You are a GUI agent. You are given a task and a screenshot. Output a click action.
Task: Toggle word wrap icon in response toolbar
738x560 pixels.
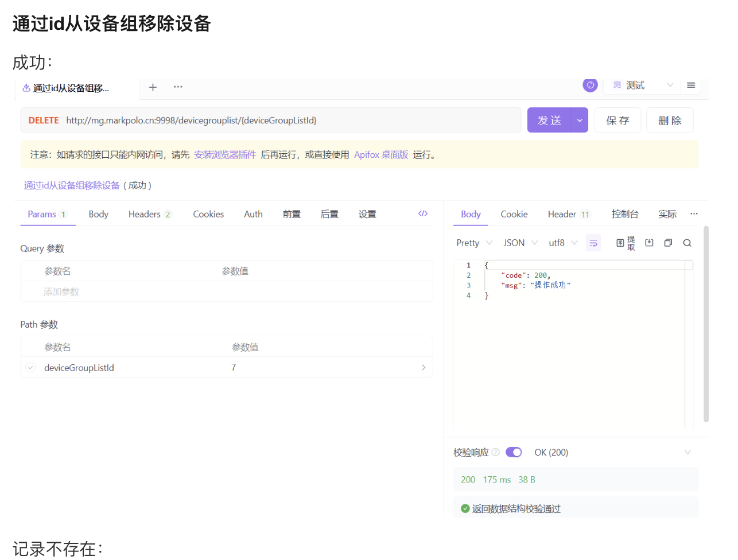tap(593, 243)
